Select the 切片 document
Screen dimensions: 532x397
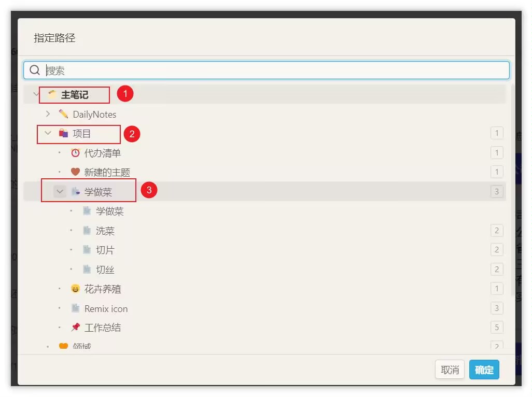pos(264,250)
